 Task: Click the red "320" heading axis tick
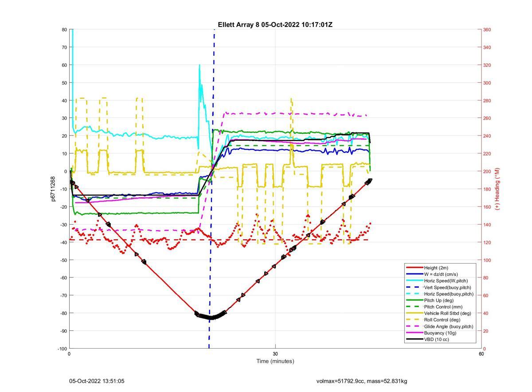[x=487, y=65]
